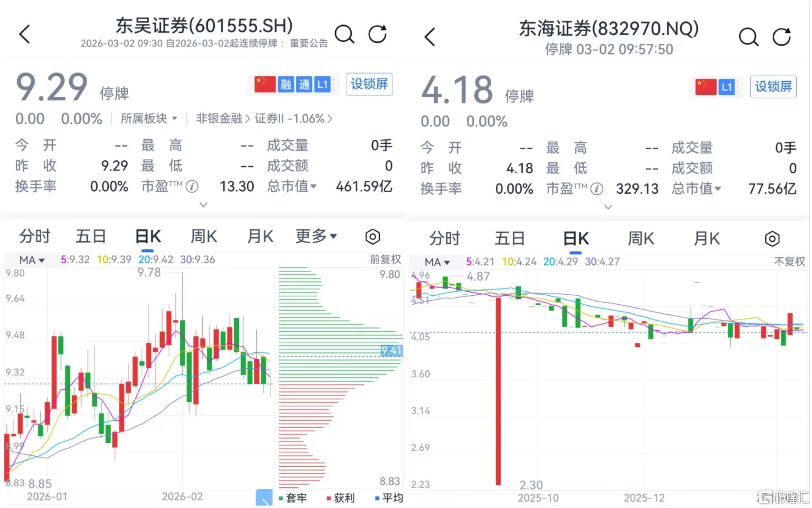The width and height of the screenshot is (812, 508).
Task: Open chart settings gear on 东海证券 chart
Action: click(772, 239)
